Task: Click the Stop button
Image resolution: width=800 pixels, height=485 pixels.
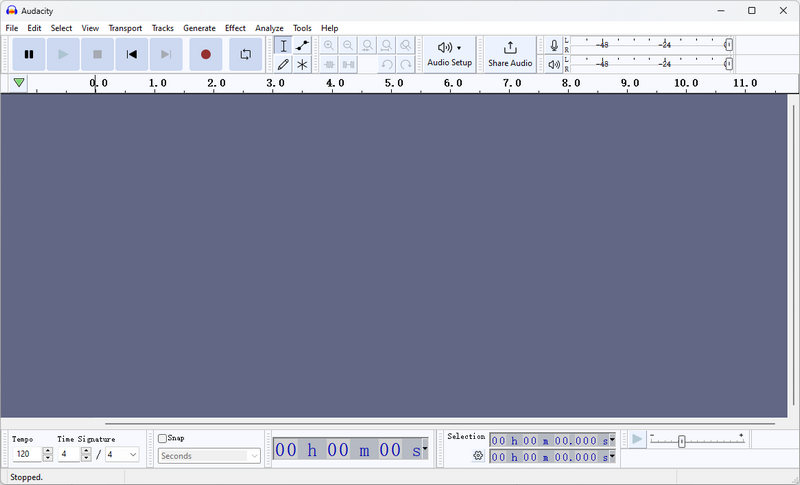Action: tap(97, 54)
